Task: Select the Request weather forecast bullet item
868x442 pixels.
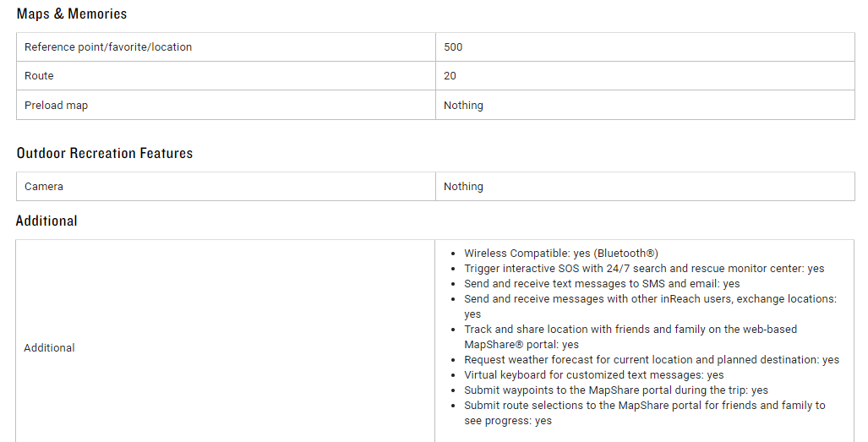Action: pos(652,360)
